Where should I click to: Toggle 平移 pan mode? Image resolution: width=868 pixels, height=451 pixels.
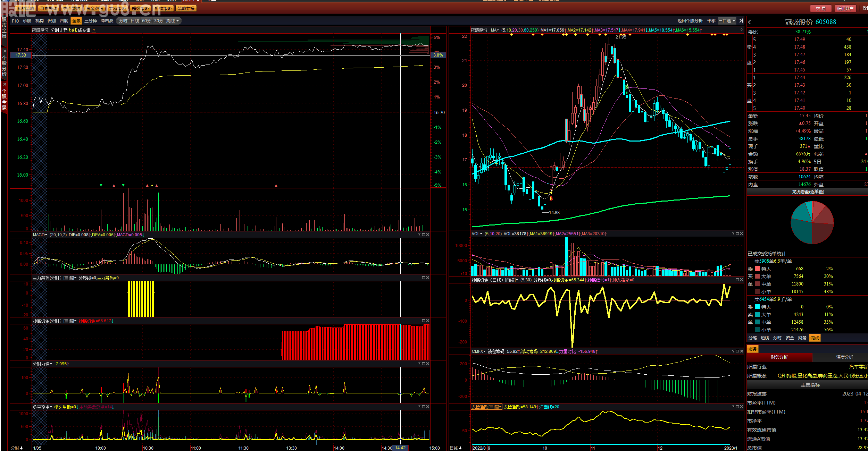point(711,21)
